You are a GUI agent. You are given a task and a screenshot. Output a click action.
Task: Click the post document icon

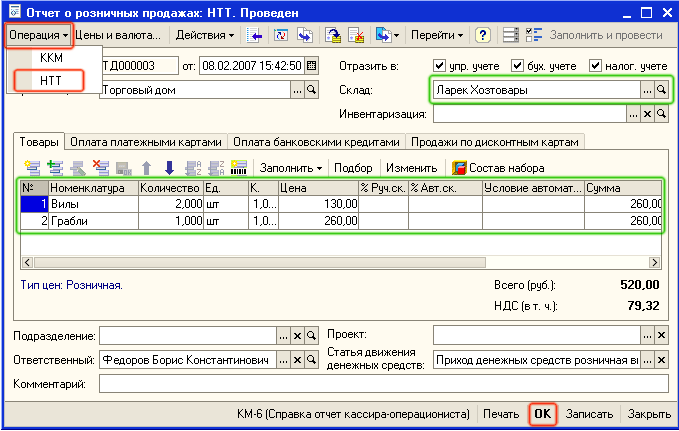coord(333,35)
